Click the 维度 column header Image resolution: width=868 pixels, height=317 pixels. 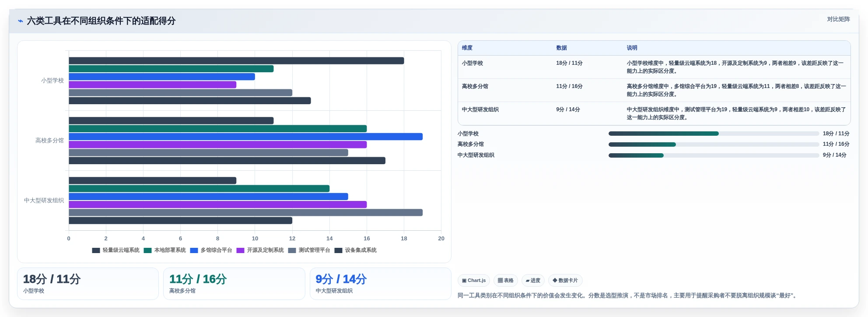coord(467,48)
